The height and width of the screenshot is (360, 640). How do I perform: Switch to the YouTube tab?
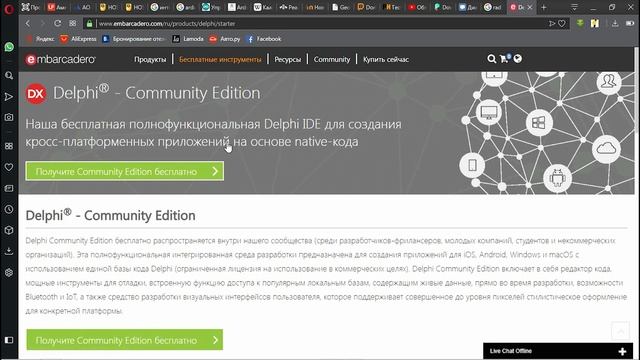coord(417,7)
